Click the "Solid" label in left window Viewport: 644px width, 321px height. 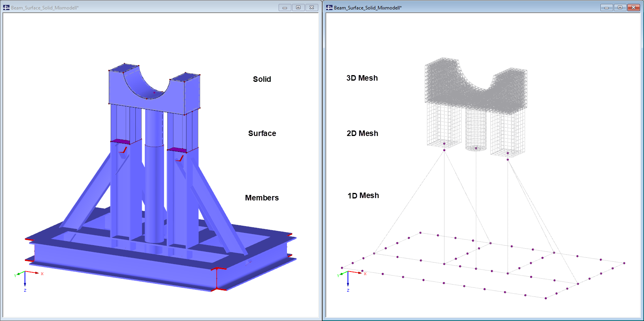point(262,79)
